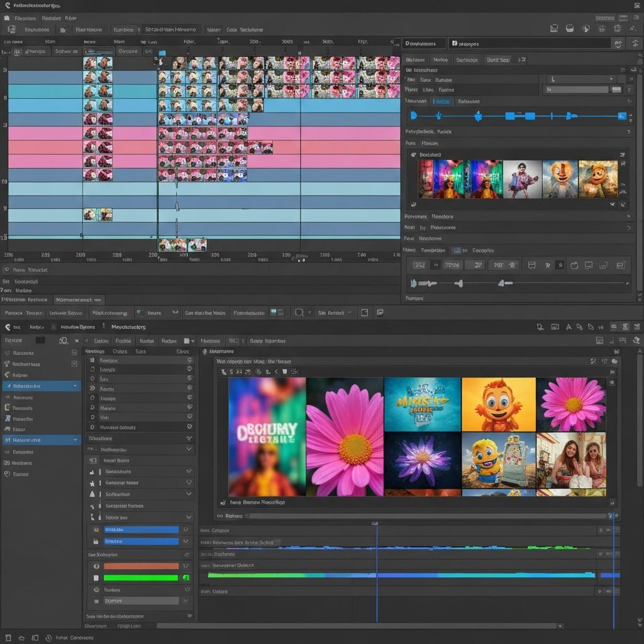Switch to the Meydiateiers tab
The image size is (644, 644).
pos(128,327)
